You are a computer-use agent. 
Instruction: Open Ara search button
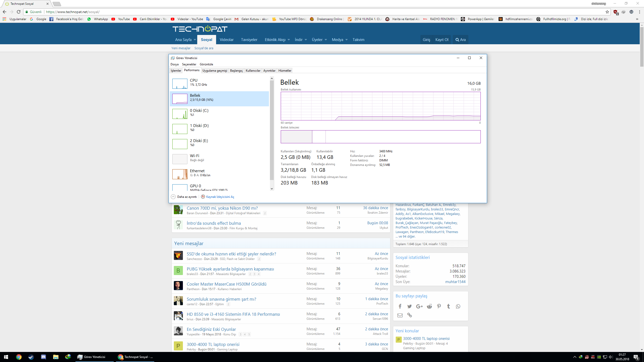[x=460, y=40]
